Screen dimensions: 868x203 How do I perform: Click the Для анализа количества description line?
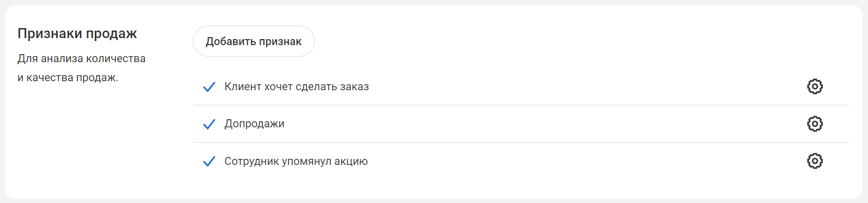[x=81, y=59]
